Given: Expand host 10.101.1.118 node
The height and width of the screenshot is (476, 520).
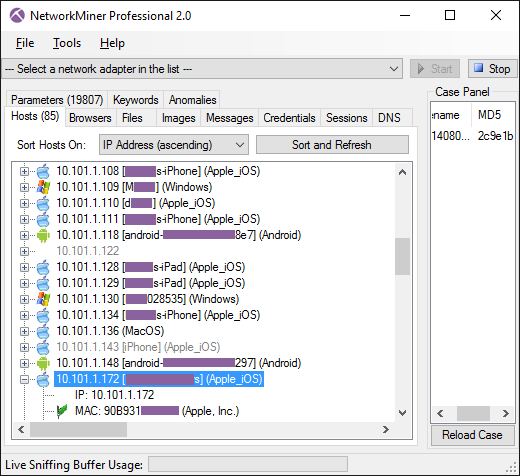Looking at the screenshot, I should coord(24,235).
